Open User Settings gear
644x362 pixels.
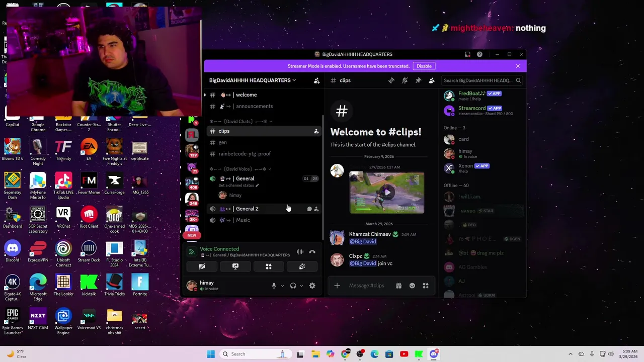[x=312, y=286]
